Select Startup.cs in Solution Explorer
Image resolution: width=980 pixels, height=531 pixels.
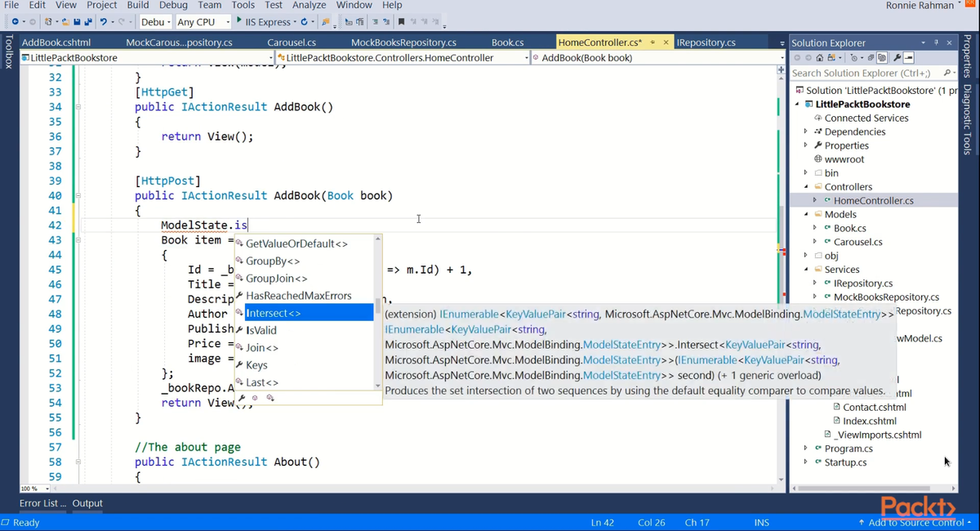(845, 462)
